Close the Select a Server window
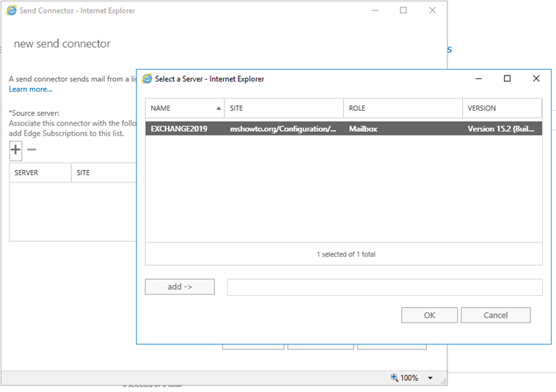556x392 pixels. pos(536,78)
